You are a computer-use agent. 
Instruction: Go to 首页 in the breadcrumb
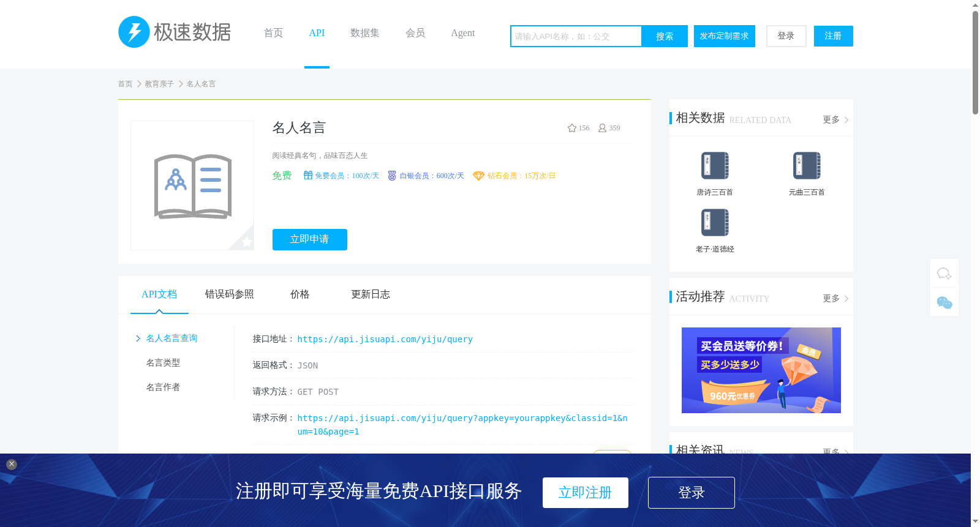click(125, 84)
